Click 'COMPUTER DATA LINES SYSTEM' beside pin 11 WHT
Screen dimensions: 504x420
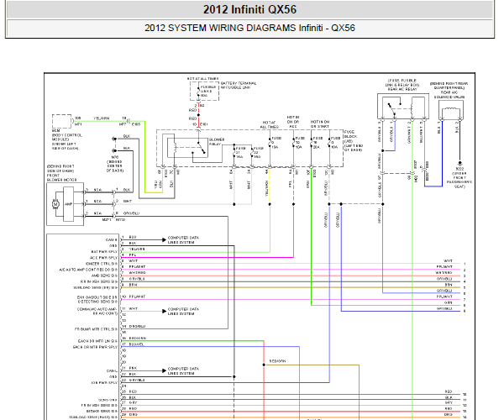click(x=183, y=312)
